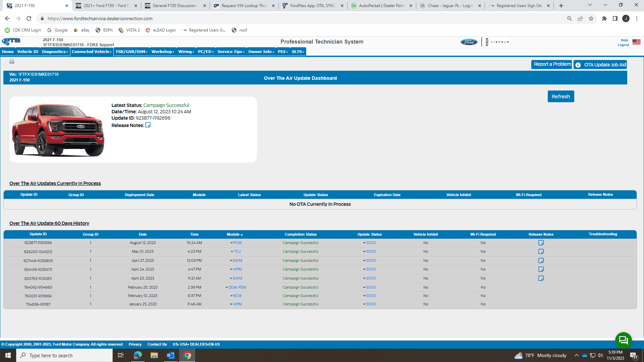Open the TSB/GSB/SSM menu
The width and height of the screenshot is (644, 362).
click(131, 52)
